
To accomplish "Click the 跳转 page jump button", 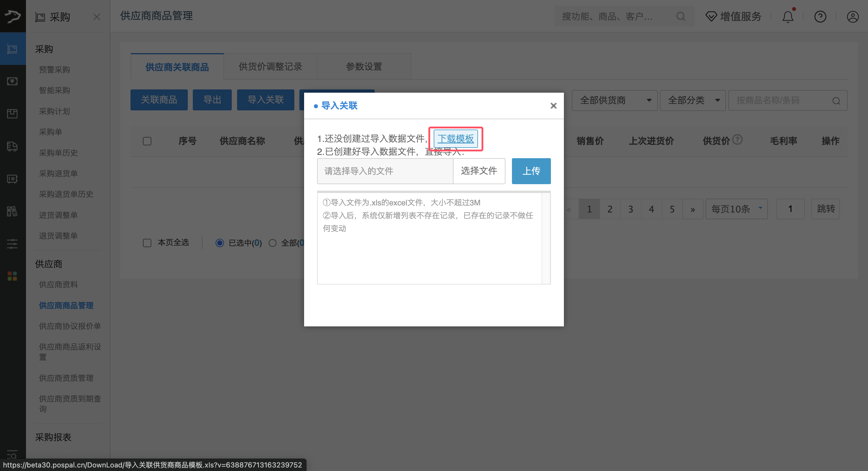I will tap(825, 209).
